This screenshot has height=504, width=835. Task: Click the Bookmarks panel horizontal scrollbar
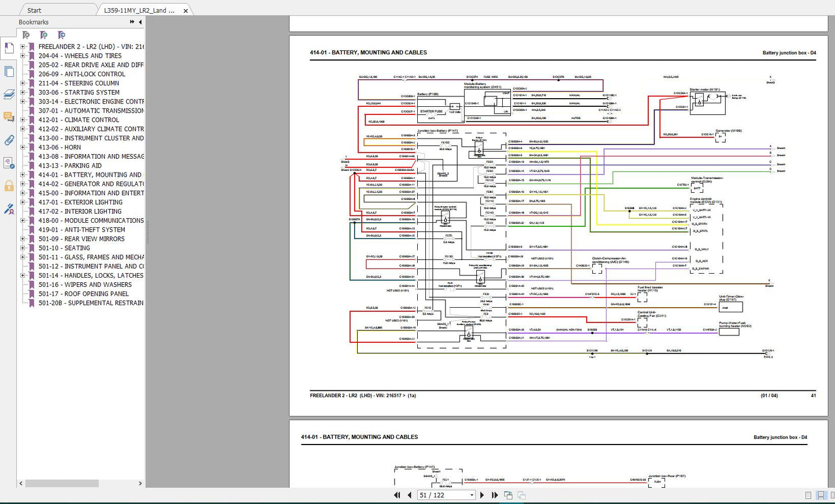tap(62, 483)
